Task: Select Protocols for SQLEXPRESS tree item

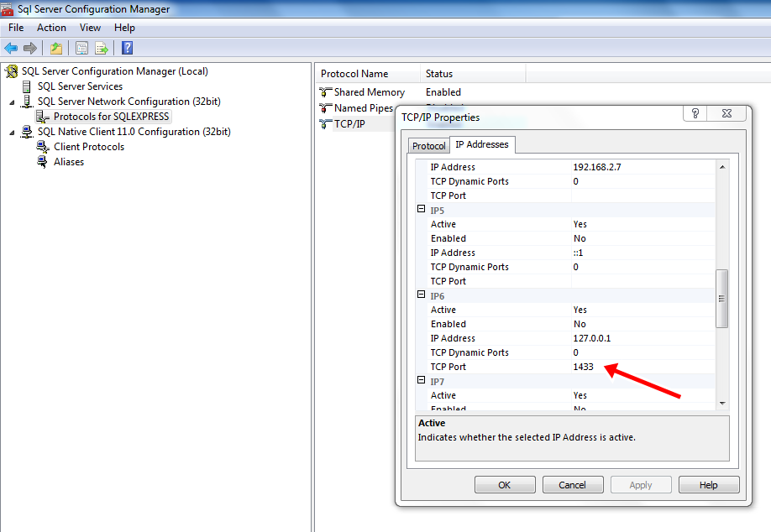Action: pyautogui.click(x=112, y=117)
